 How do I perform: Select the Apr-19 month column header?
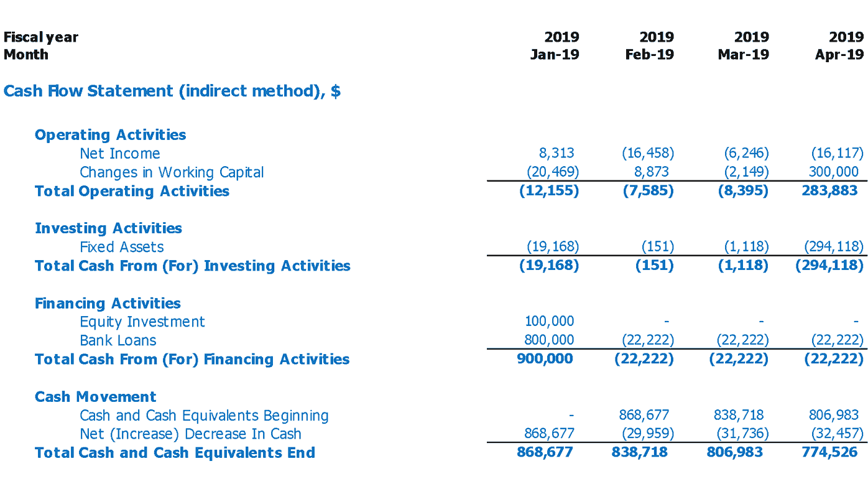pos(839,55)
